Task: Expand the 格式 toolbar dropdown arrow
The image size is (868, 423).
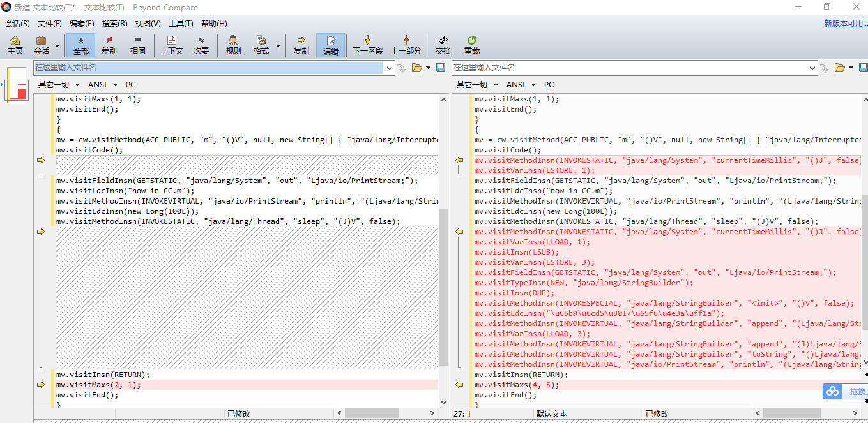Action: pos(278,46)
